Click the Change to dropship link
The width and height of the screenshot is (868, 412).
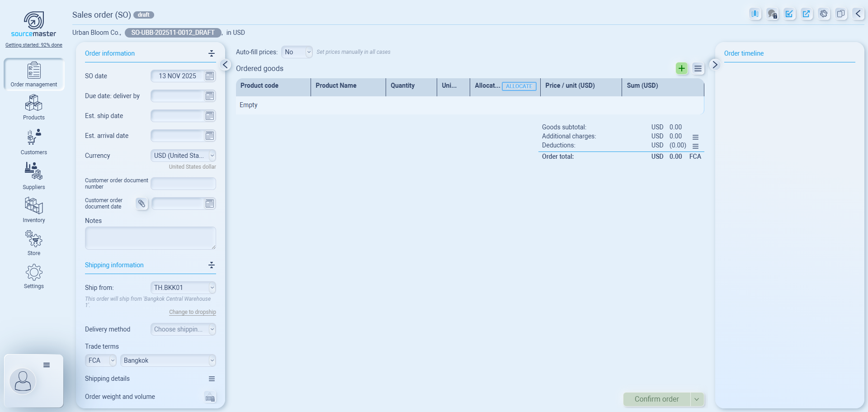[x=193, y=312]
